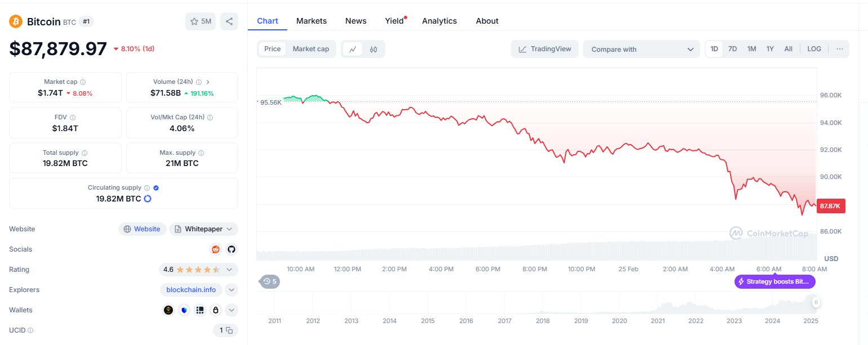Click the $71.58B volume value
Image resolution: width=868 pixels, height=345 pixels.
166,93
